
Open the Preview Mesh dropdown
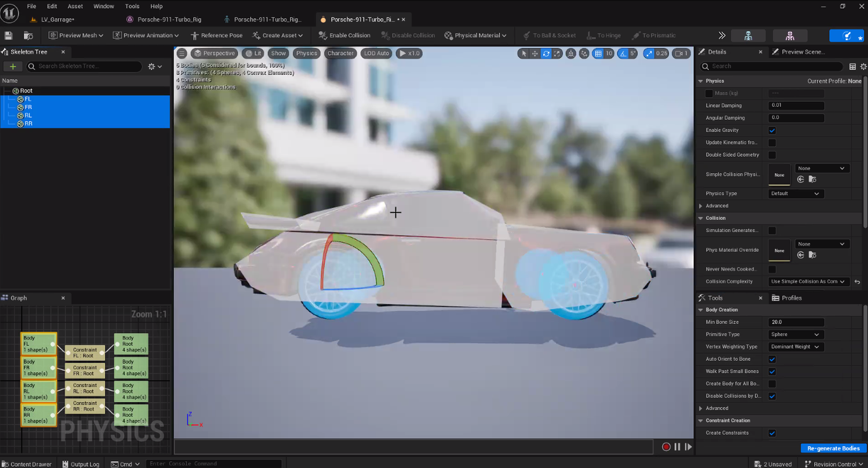[75, 36]
